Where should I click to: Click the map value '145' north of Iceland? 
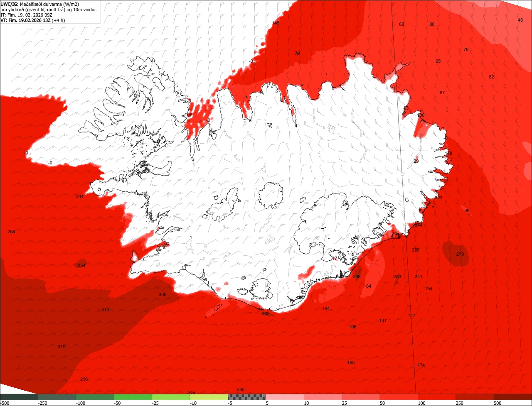pos(276,23)
